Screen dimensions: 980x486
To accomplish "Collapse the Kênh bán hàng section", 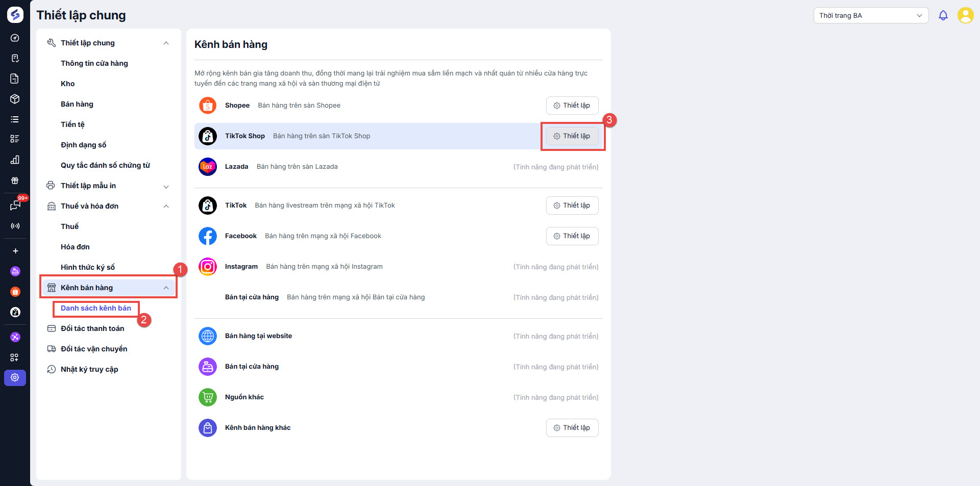I will coord(166,288).
